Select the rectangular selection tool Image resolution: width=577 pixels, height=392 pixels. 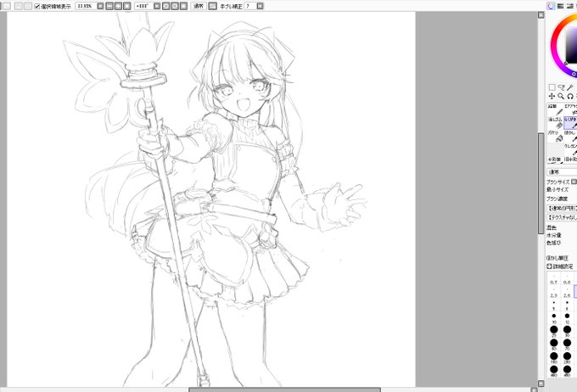(x=552, y=87)
